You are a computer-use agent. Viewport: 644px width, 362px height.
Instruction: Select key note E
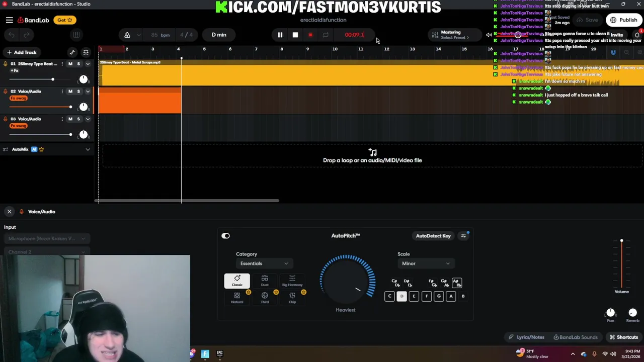coord(414,296)
